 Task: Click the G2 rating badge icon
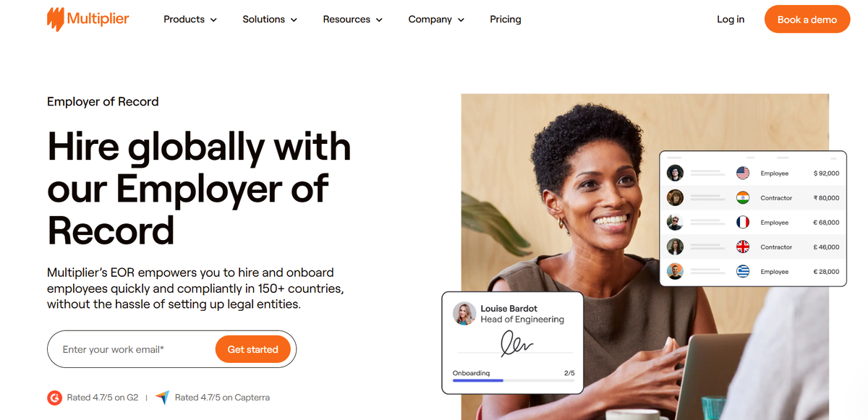point(54,398)
